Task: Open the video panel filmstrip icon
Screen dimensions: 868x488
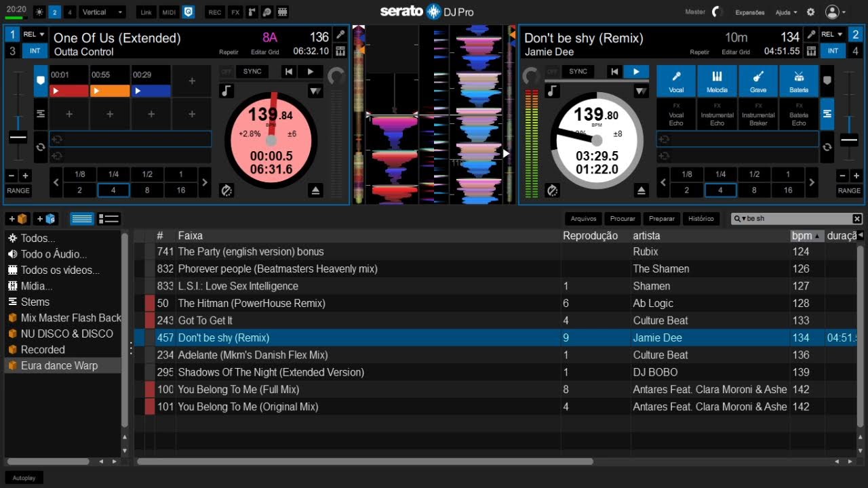Action: (282, 12)
